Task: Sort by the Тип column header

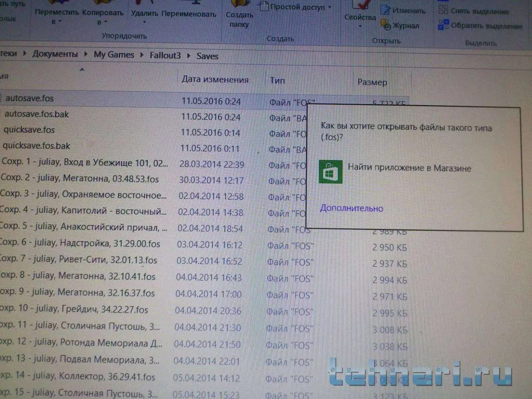Action: (277, 80)
